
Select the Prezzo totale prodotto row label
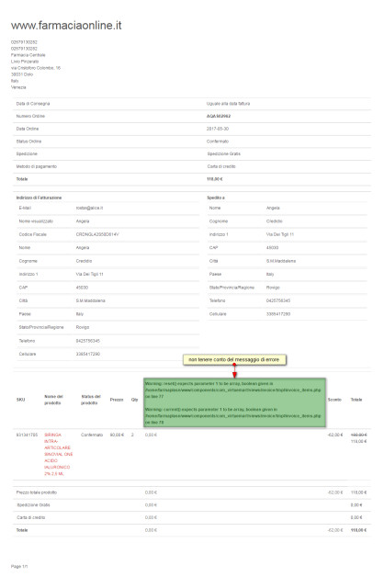pyautogui.click(x=37, y=492)
